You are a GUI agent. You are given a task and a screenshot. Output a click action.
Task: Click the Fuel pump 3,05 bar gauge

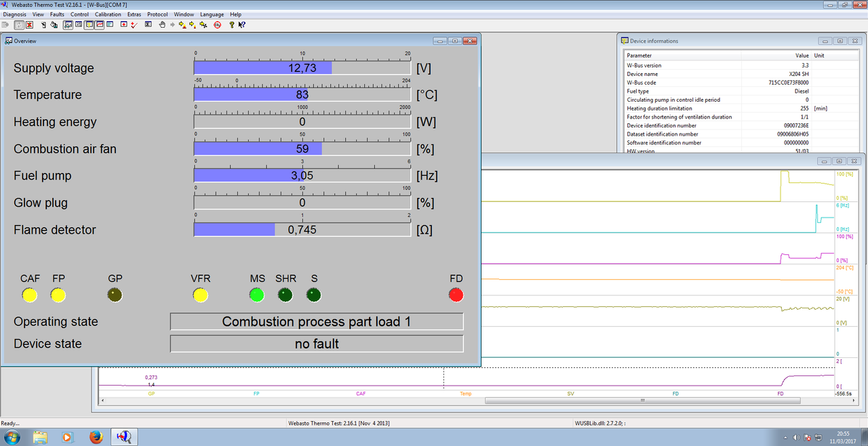[302, 176]
